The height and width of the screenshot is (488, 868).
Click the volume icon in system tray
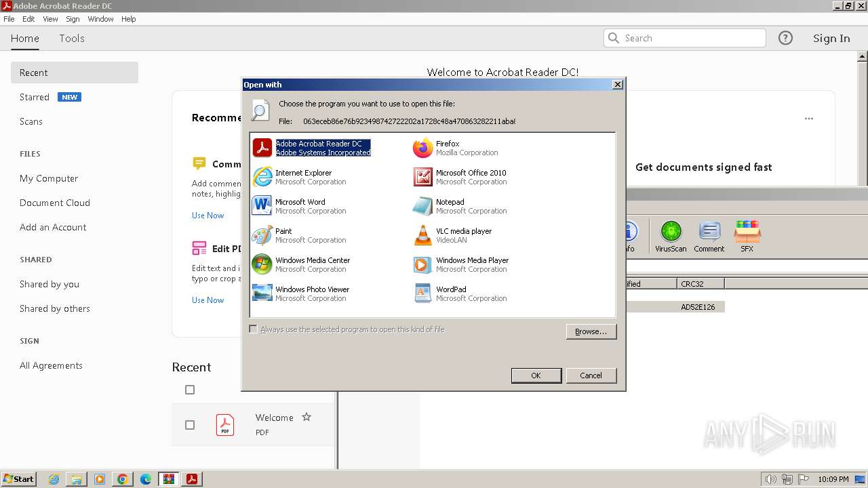pyautogui.click(x=771, y=479)
